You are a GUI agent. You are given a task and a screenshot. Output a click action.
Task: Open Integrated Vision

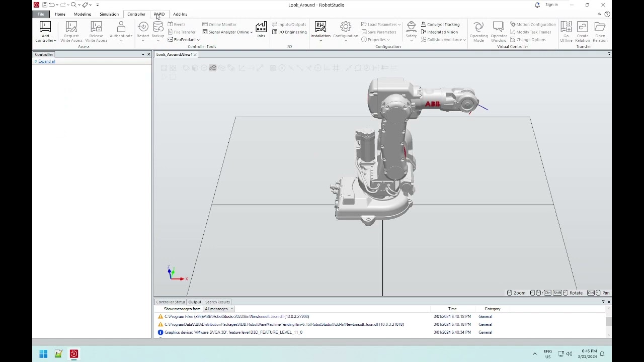[439, 32]
